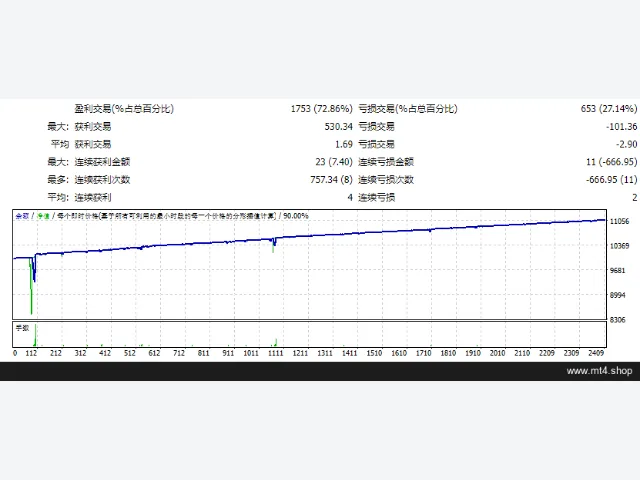The height and width of the screenshot is (480, 640).
Task: Click the value 757.34 (8)
Action: click(x=331, y=180)
